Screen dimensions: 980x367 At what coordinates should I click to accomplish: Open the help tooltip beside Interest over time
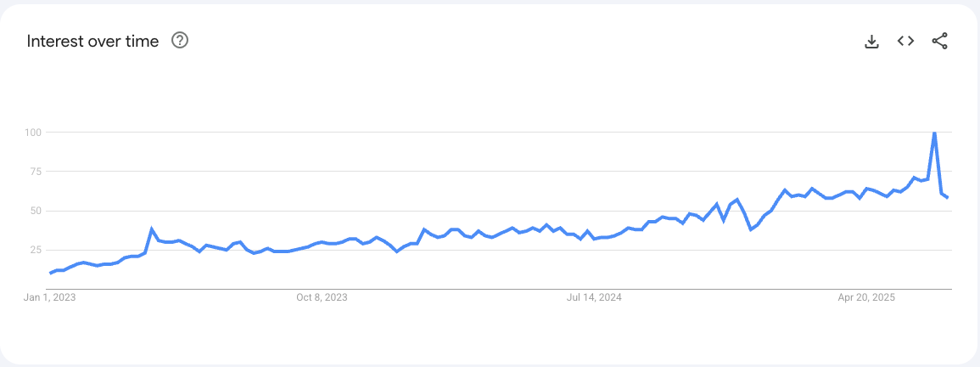click(x=180, y=42)
